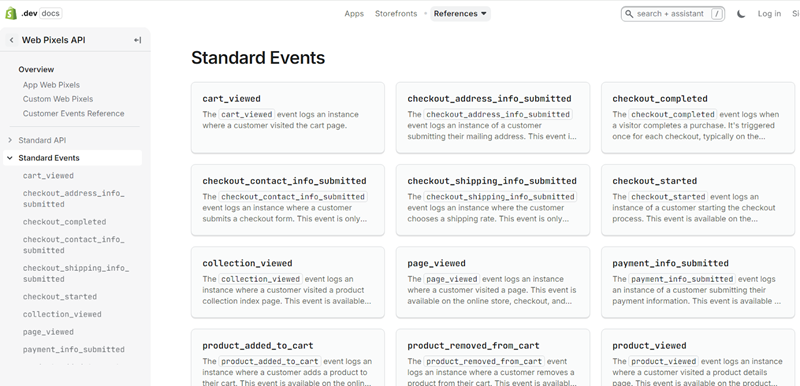The height and width of the screenshot is (386, 800).
Task: Open checkout_started in the sidebar
Action: [x=60, y=296]
